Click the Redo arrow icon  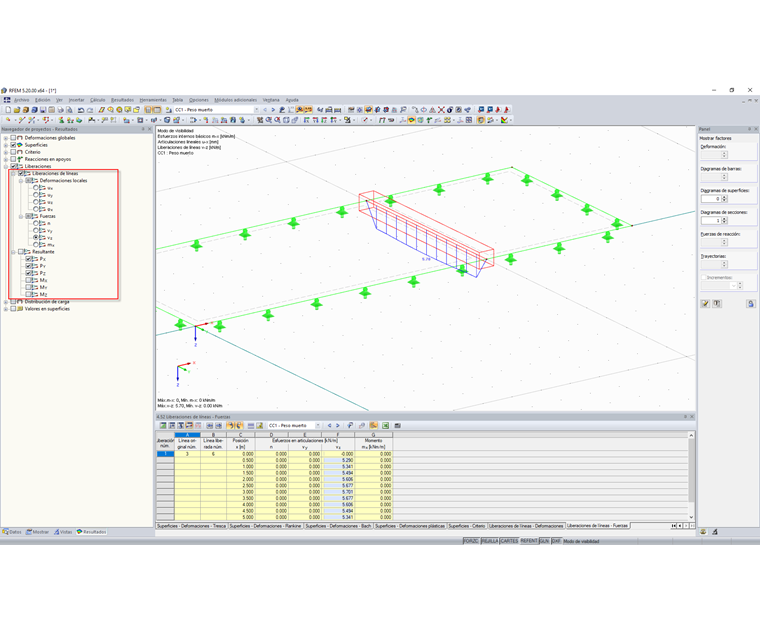pos(90,110)
